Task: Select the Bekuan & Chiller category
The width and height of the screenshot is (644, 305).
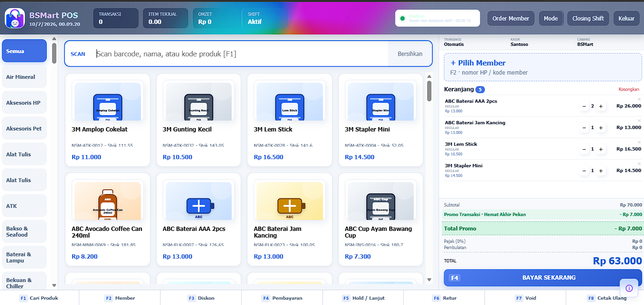Action: pyautogui.click(x=24, y=281)
